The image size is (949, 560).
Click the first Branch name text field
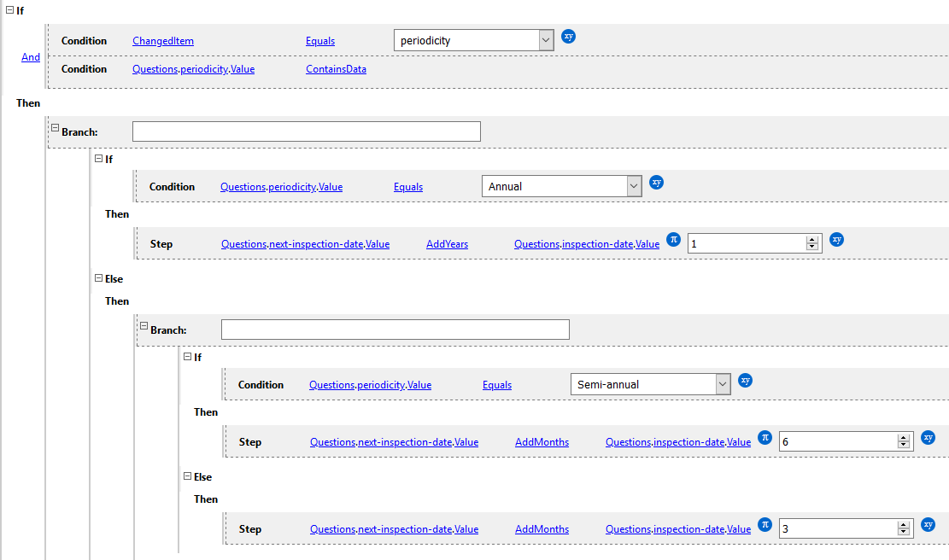click(306, 131)
